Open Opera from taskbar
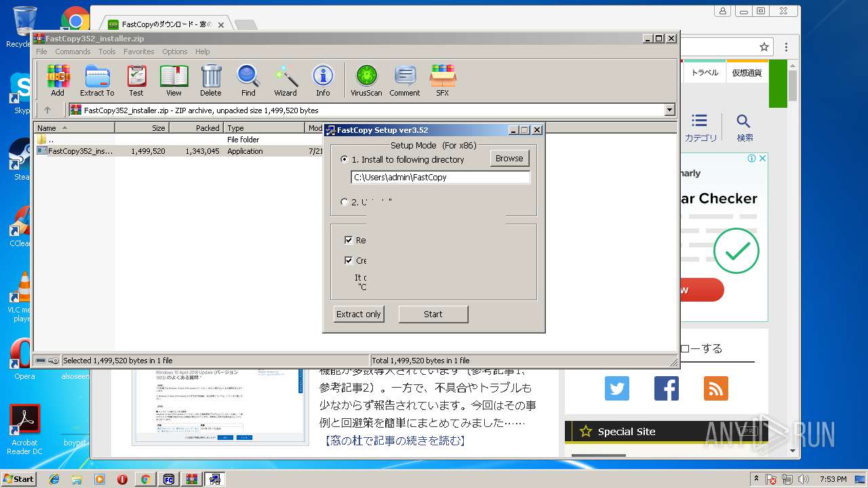Image resolution: width=868 pixels, height=488 pixels. tap(122, 479)
